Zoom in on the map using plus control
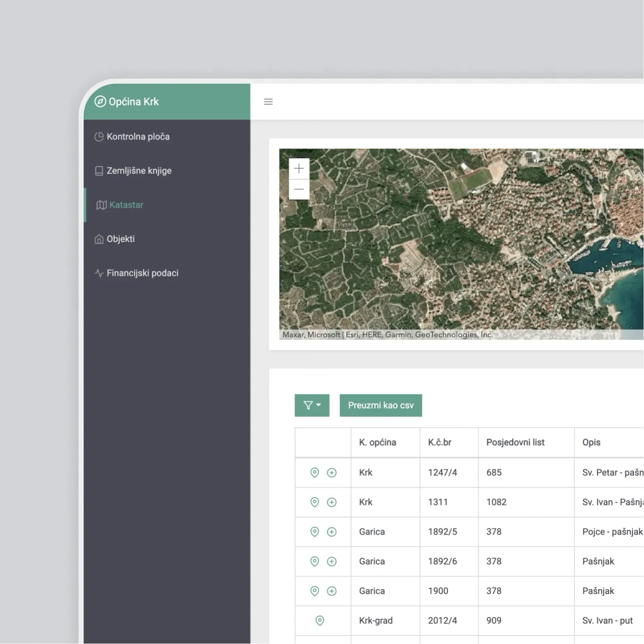This screenshot has width=644, height=644. click(x=299, y=168)
